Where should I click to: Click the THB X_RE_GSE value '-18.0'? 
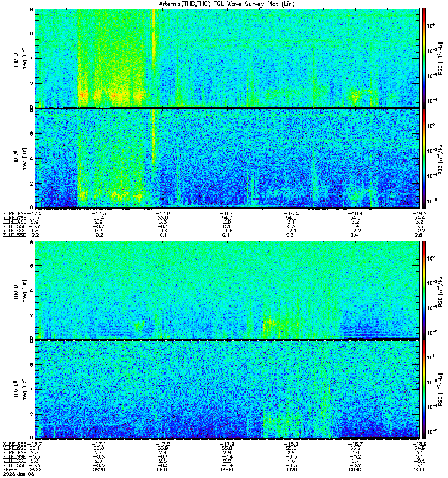click(227, 213)
